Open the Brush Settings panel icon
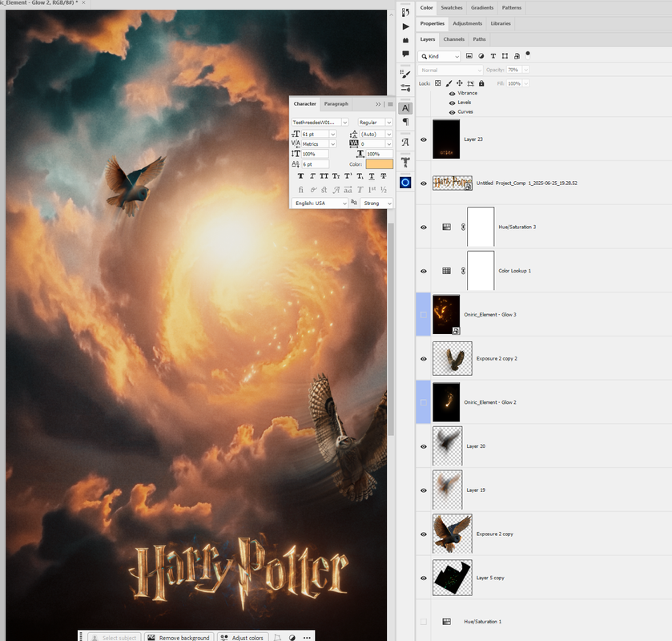 pyautogui.click(x=405, y=74)
